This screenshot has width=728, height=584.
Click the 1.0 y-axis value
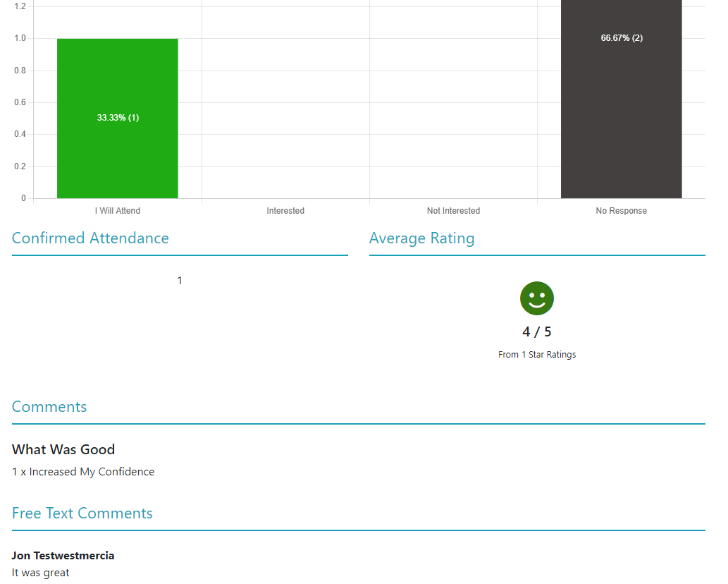pyautogui.click(x=20, y=39)
